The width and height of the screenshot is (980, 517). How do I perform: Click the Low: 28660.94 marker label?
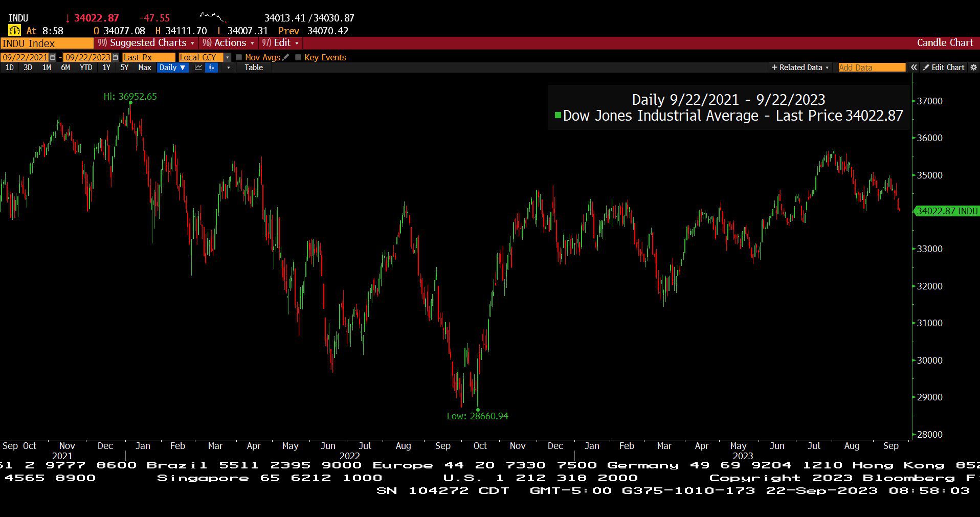tap(478, 416)
